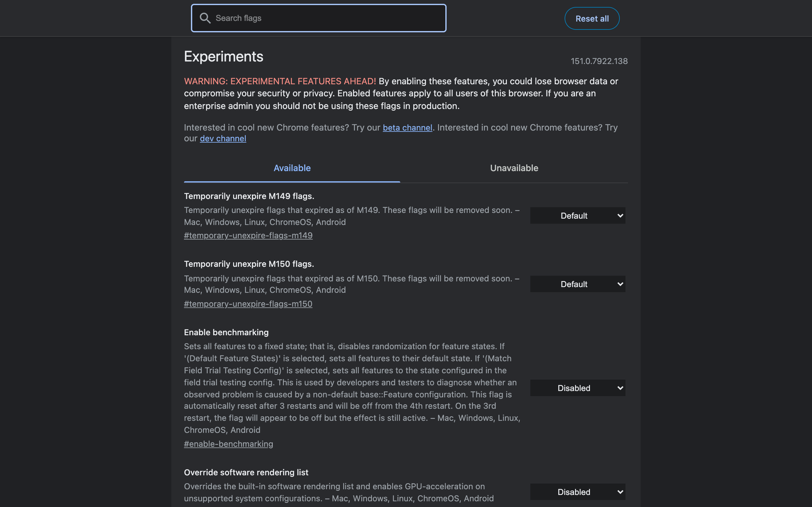This screenshot has height=507, width=812.
Task: Click the #temporary-unexpire-flags-m150 anchor link
Action: pos(248,304)
